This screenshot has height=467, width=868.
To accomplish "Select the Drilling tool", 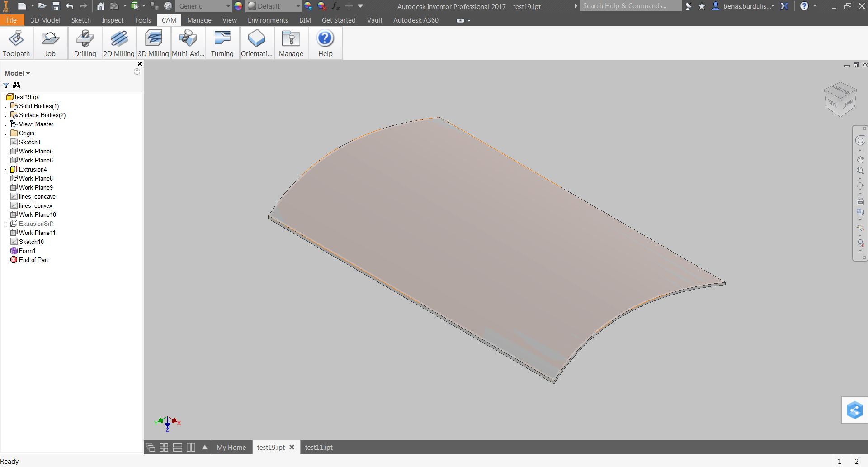I will pos(85,43).
